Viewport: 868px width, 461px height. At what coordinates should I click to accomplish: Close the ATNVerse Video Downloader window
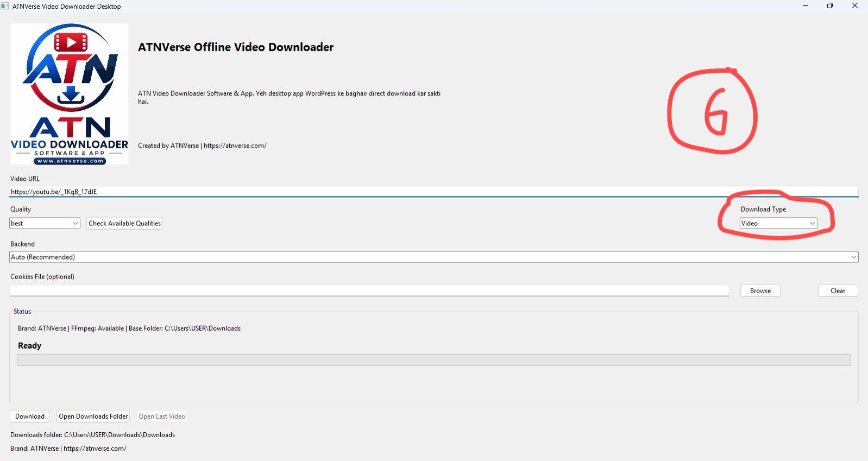point(855,6)
